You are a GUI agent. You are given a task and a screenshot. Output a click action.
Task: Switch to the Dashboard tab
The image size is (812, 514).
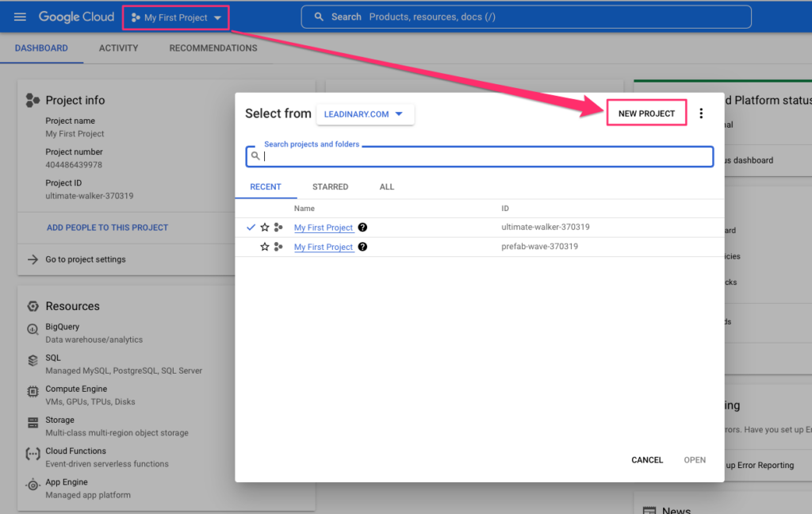click(x=41, y=48)
